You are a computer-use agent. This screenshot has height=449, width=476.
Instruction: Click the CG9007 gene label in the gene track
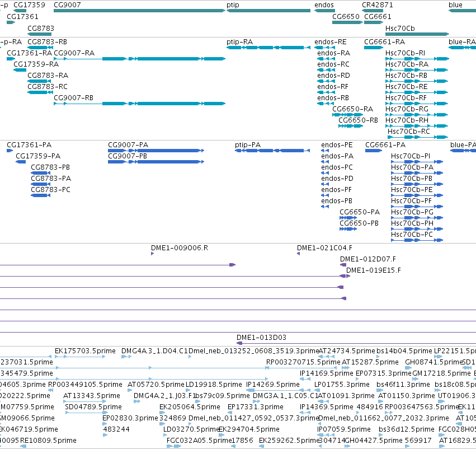point(67,5)
